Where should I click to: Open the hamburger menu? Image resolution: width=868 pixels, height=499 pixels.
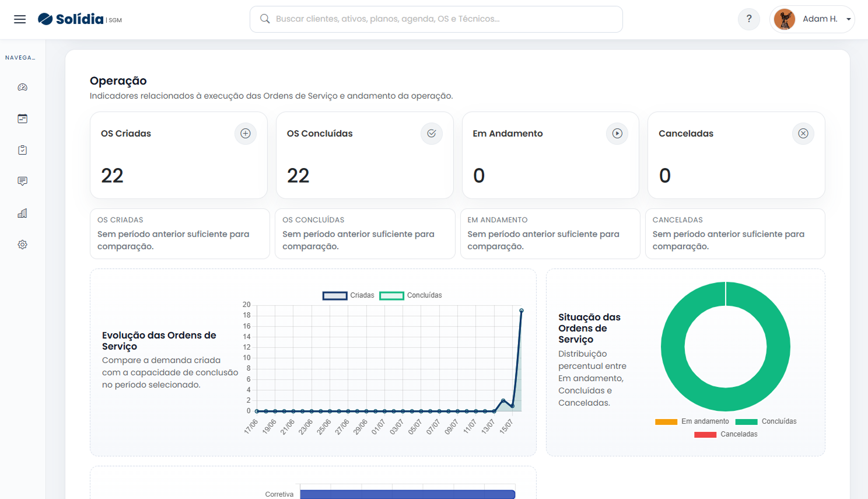[20, 19]
